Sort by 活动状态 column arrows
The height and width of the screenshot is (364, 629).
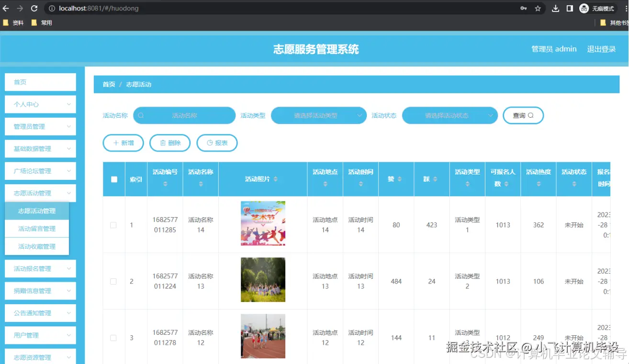point(574,184)
